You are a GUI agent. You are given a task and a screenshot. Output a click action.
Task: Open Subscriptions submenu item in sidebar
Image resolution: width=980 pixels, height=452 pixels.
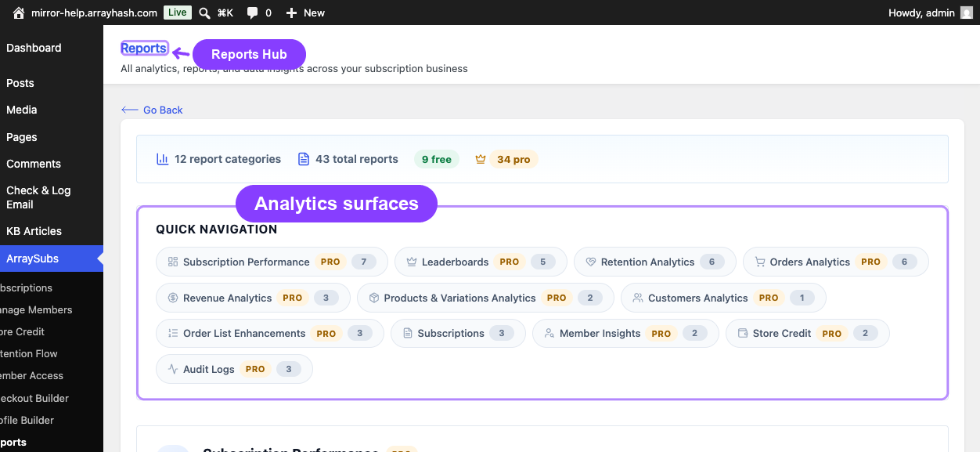(x=26, y=288)
